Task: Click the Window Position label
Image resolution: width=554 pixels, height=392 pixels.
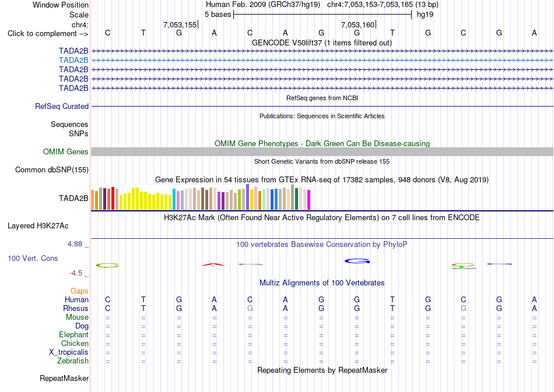Action: [x=61, y=5]
